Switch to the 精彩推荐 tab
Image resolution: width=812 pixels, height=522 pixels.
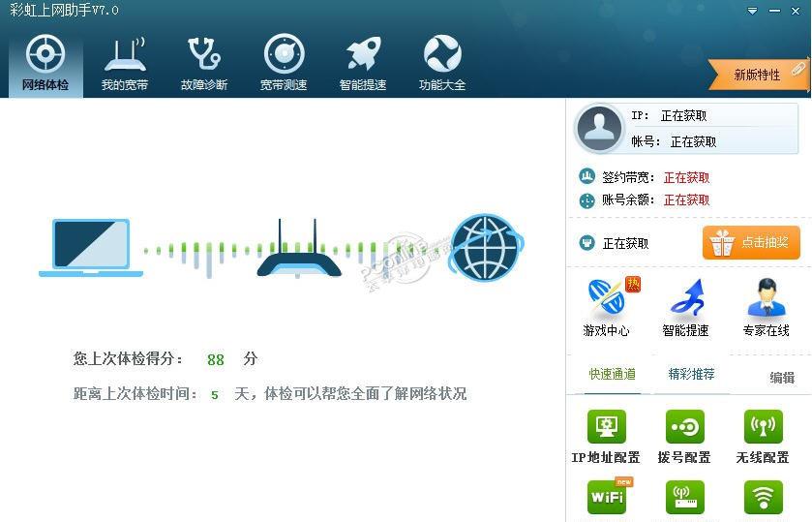tap(691, 374)
